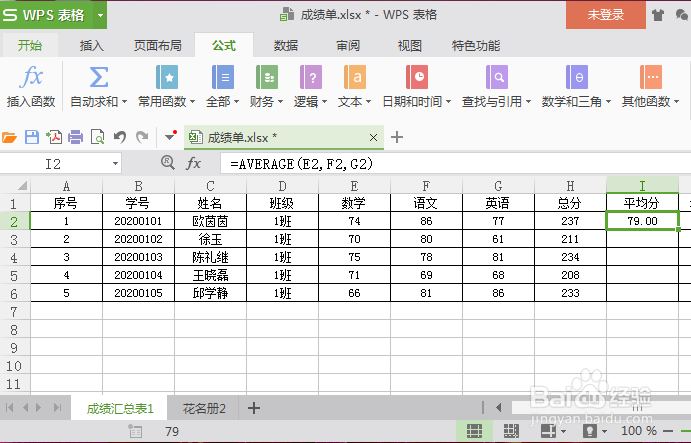
Task: Click the status bar sheet icon left of 79
Action: (134, 431)
